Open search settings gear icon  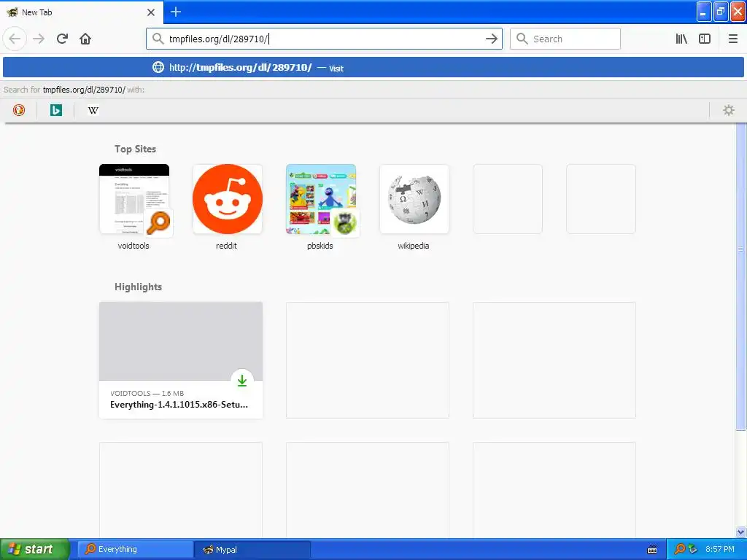click(x=729, y=110)
